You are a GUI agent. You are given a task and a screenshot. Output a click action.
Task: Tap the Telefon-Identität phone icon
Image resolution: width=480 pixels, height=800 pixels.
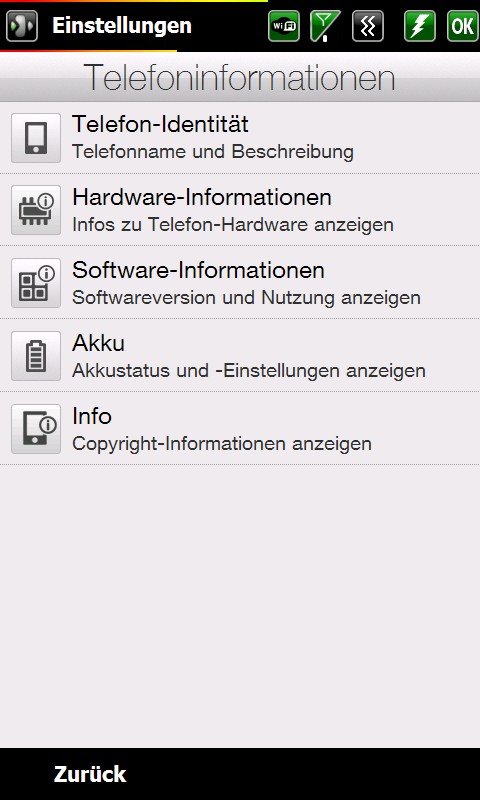click(x=36, y=138)
